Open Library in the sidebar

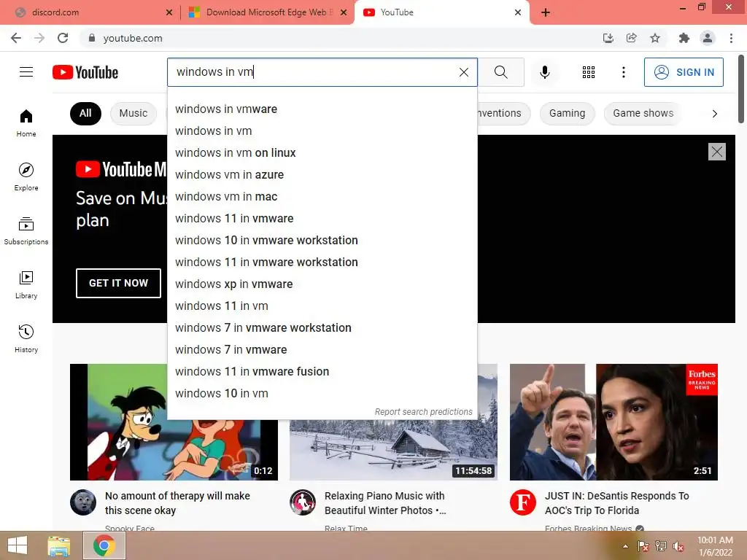pos(26,284)
